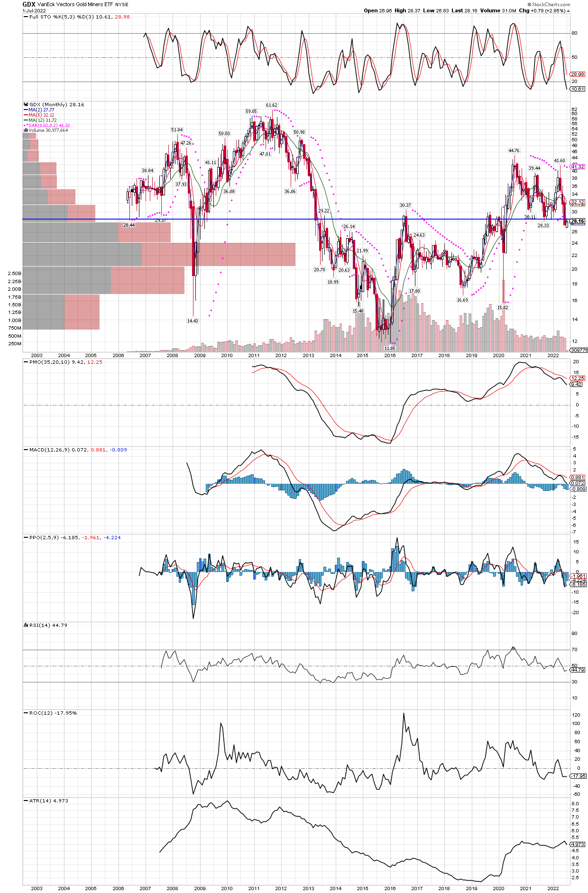Viewport: 588px width, 893px height.
Task: Click the longest volume-by-price bar
Action: pyautogui.click(x=159, y=254)
